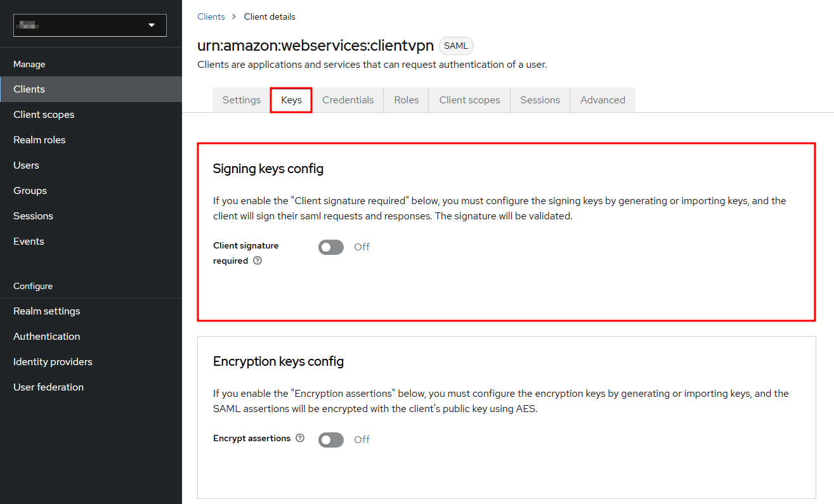Screen dimensions: 834x504
Task: Open Realm settings in the sidebar
Action: click(x=91, y=311)
